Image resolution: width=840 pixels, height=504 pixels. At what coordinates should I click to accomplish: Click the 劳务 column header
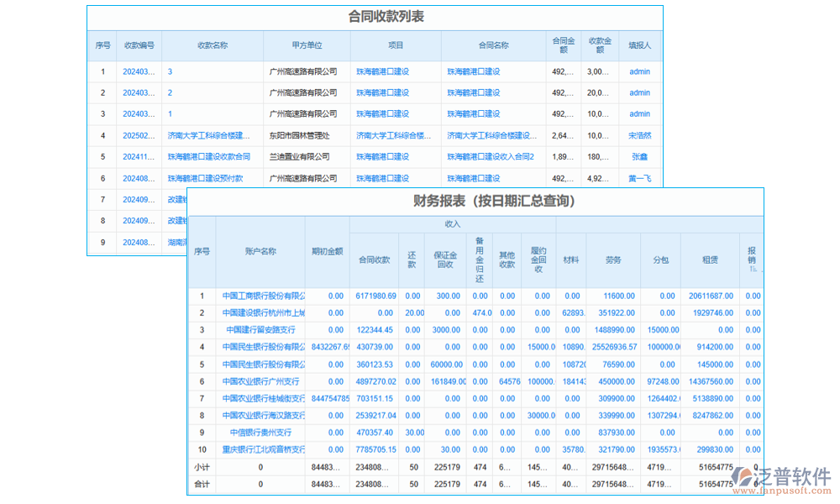[613, 260]
